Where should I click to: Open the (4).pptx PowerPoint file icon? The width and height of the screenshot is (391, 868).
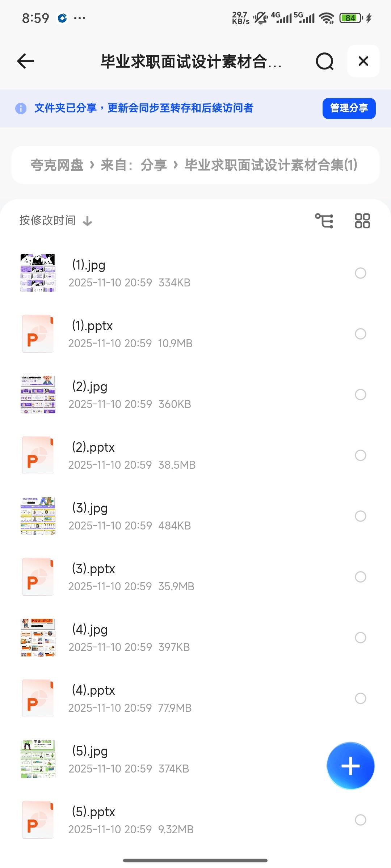tap(38, 698)
